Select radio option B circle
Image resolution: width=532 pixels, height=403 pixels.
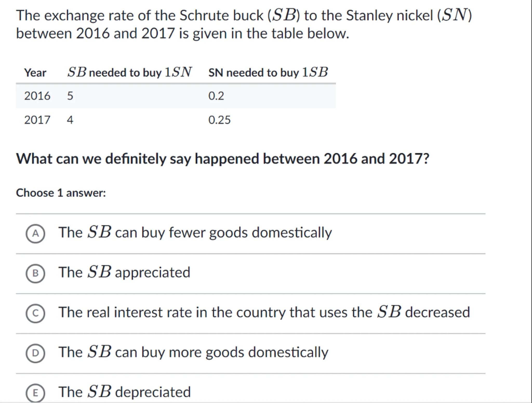(35, 273)
